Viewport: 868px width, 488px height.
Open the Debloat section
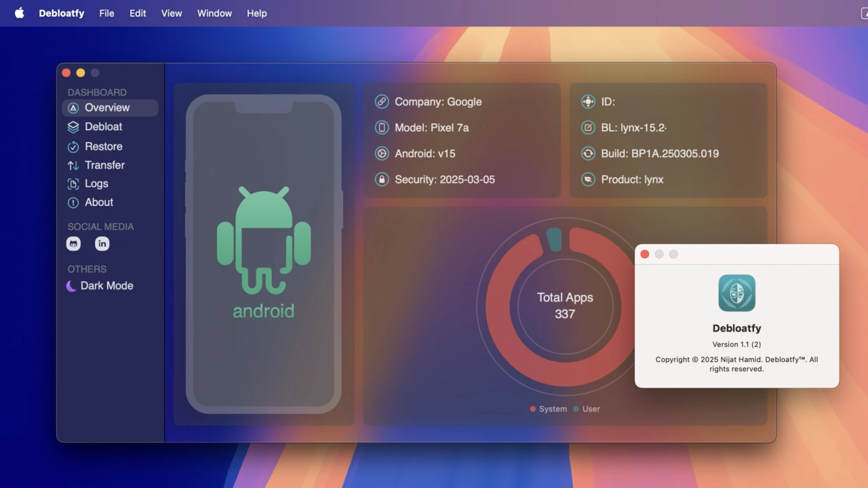[x=103, y=127]
